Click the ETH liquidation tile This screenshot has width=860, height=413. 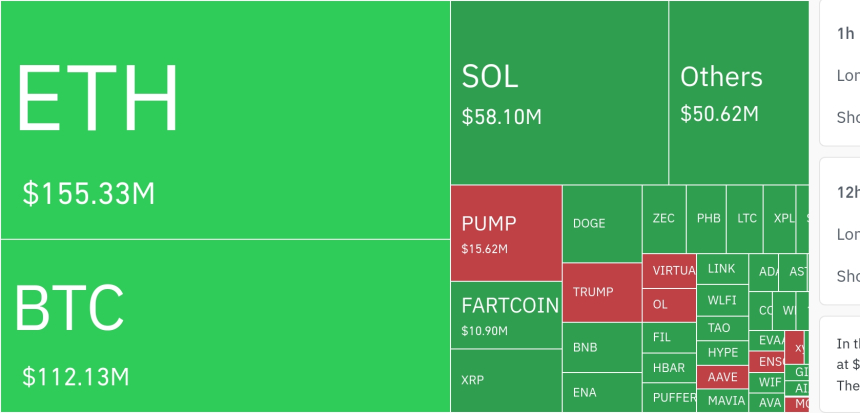pyautogui.click(x=224, y=120)
